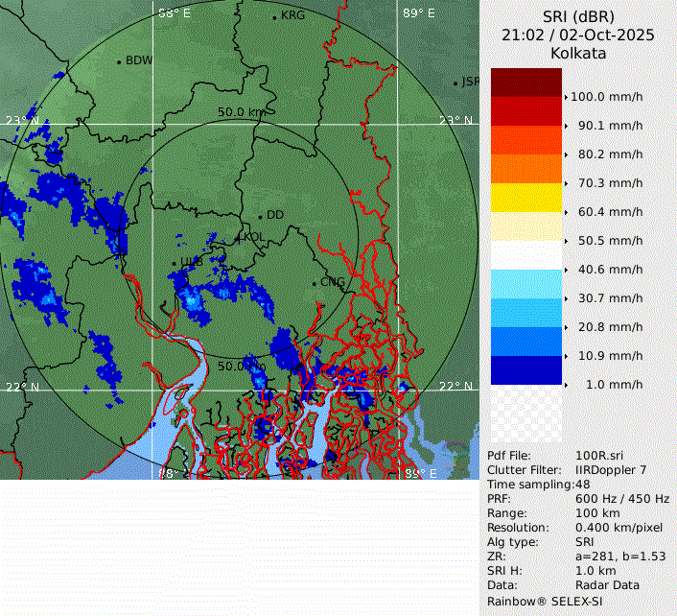Click the orange 70.3 mm/h swatch
Screen dimensions: 677x616
pyautogui.click(x=525, y=169)
